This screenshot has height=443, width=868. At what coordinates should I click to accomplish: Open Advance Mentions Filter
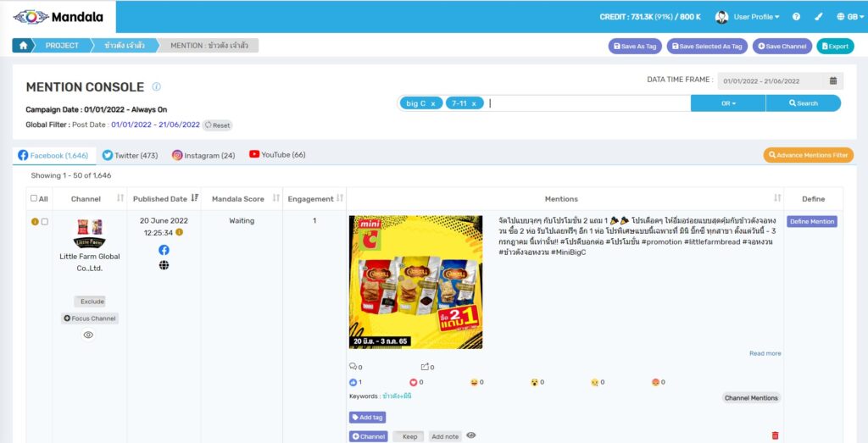(x=808, y=155)
